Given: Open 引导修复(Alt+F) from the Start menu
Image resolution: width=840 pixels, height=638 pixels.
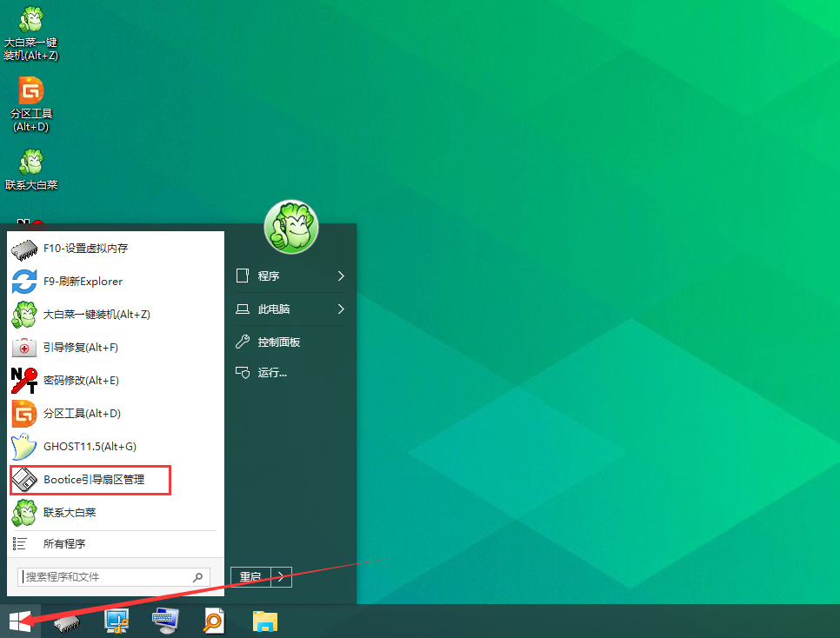Looking at the screenshot, I should [x=115, y=348].
